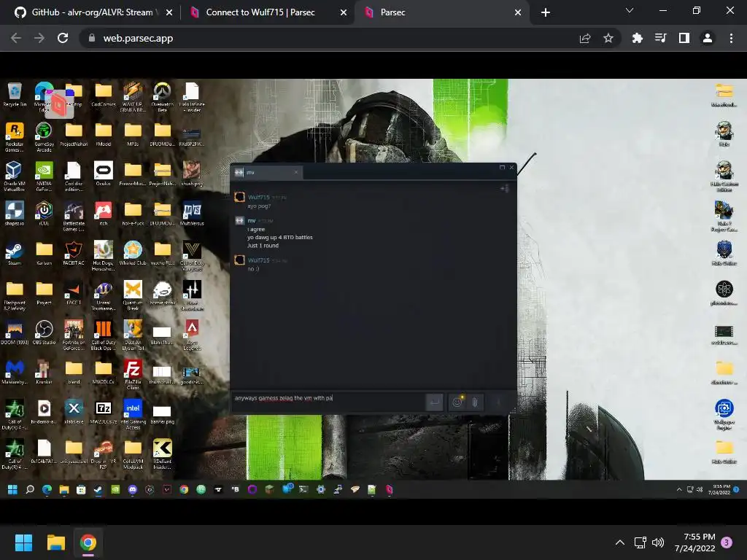Click Discord icon in remote taskbar

(x=133, y=489)
